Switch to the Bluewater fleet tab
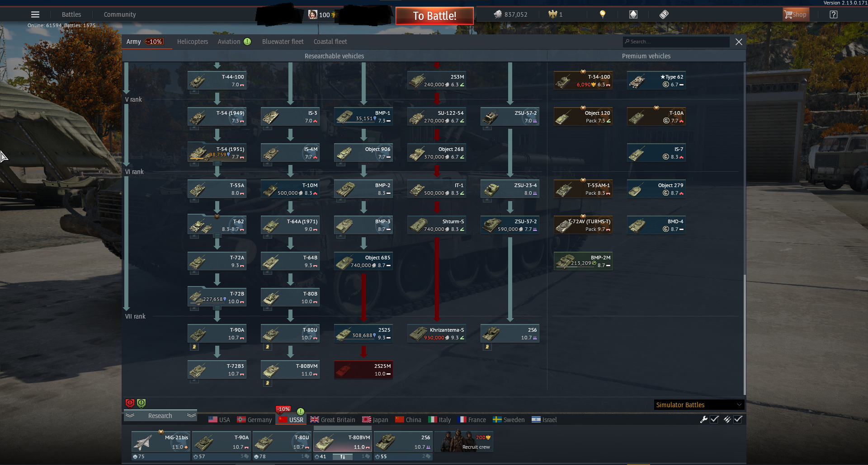 (x=283, y=42)
